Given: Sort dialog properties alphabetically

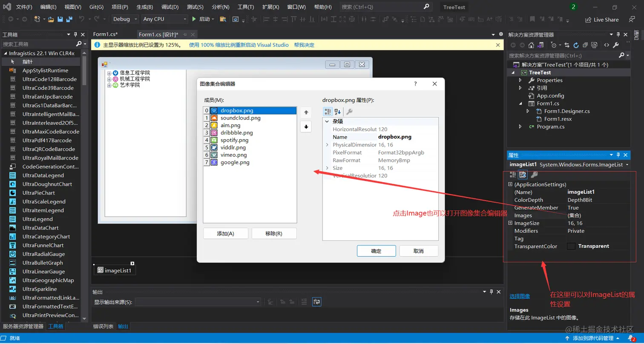Looking at the screenshot, I should (x=337, y=112).
